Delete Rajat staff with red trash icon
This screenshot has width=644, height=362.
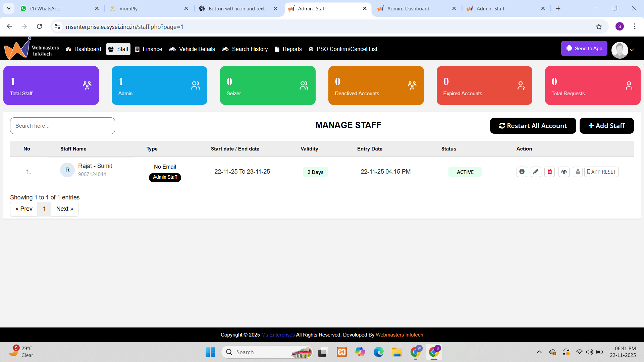[549, 172]
